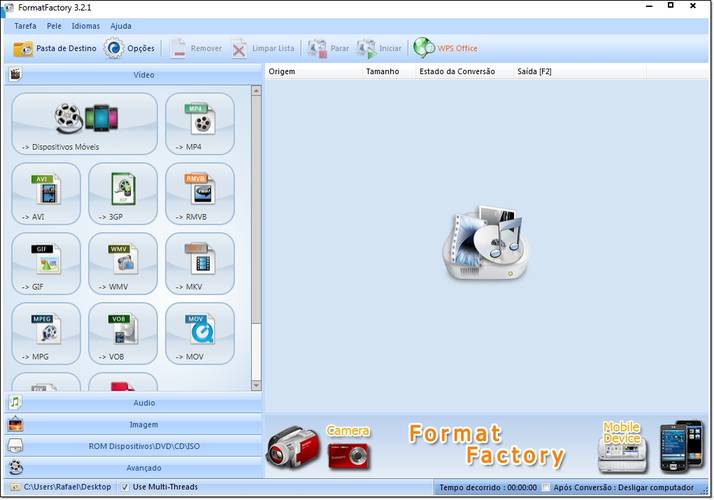Open the Tarefa menu
This screenshot has height=500, width=714.
pyautogui.click(x=25, y=26)
